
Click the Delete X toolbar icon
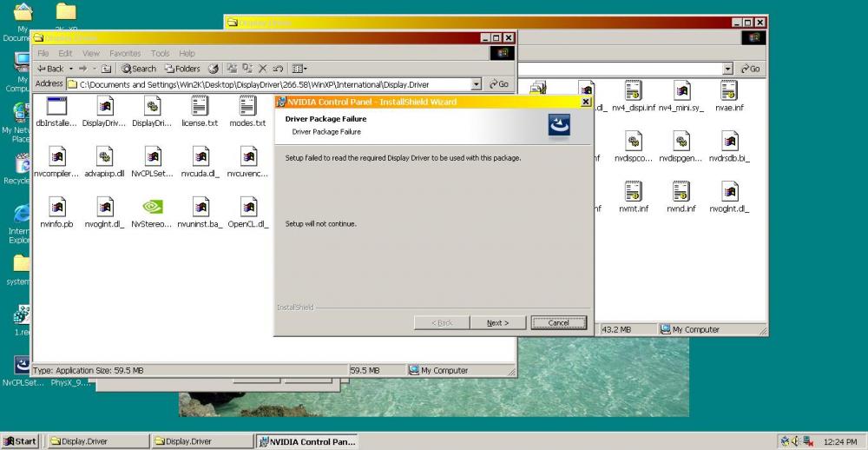click(263, 69)
